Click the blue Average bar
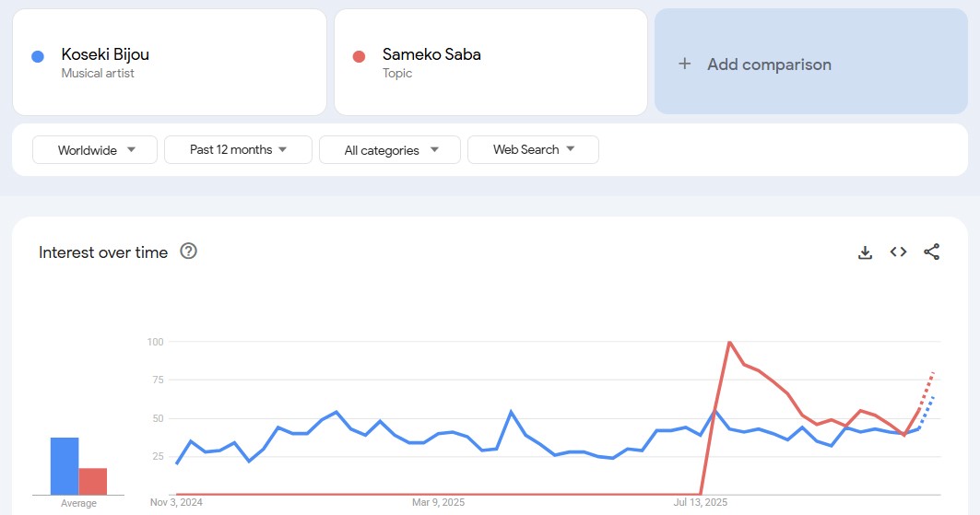Image resolution: width=980 pixels, height=515 pixels. tap(65, 466)
